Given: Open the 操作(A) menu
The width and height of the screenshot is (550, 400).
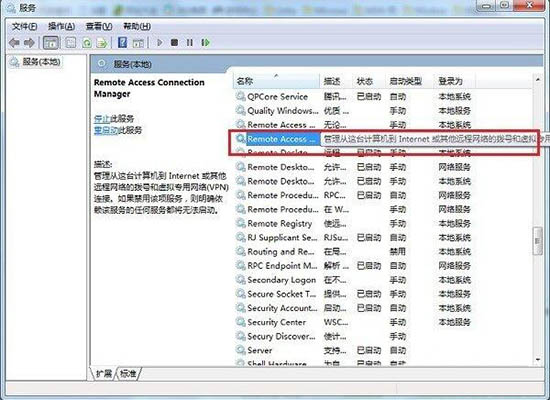Looking at the screenshot, I should pos(61,26).
